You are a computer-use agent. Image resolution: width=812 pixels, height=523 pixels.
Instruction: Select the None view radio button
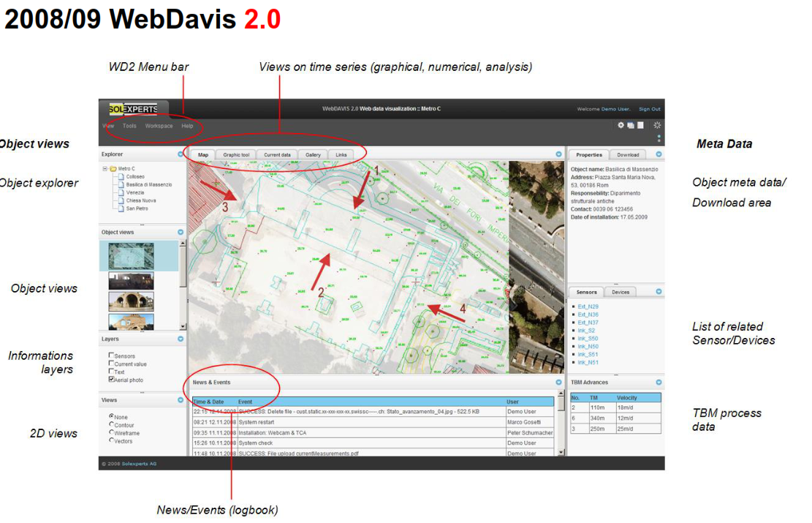pos(111,416)
